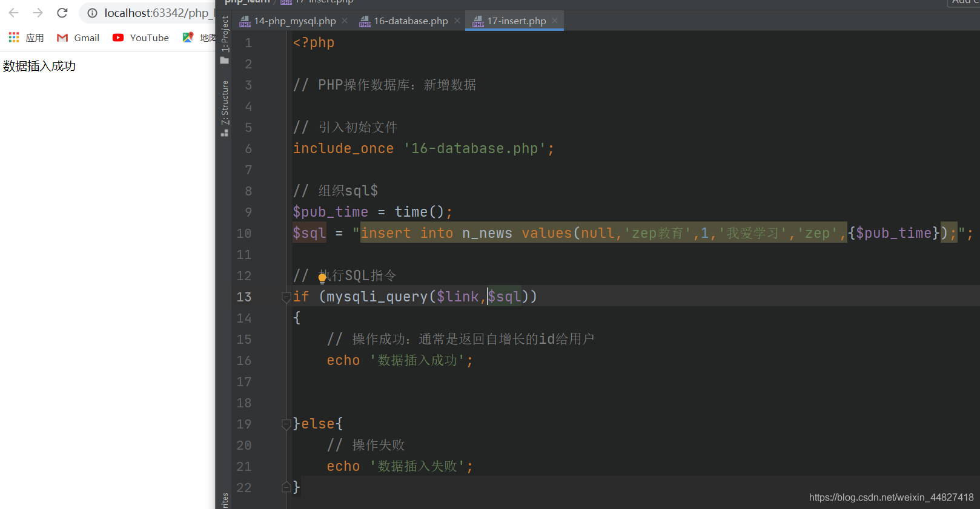Screen dimensions: 980x509
Task: Reload the browser page
Action: 62,13
